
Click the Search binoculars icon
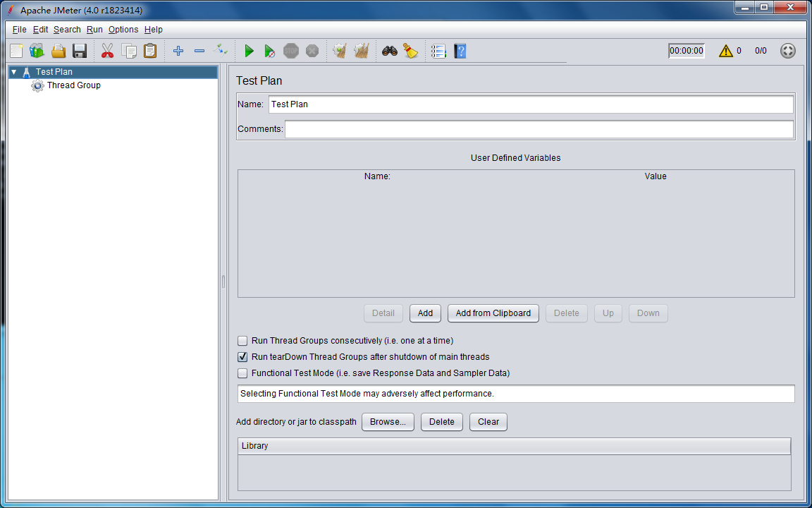coord(389,51)
